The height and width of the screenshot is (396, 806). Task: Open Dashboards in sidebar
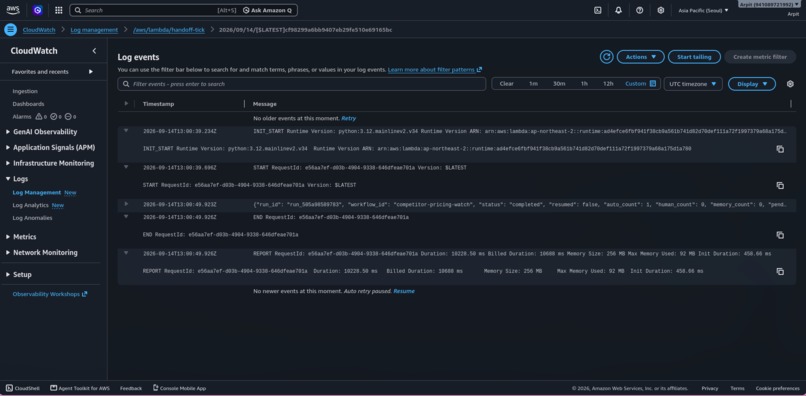[x=28, y=104]
